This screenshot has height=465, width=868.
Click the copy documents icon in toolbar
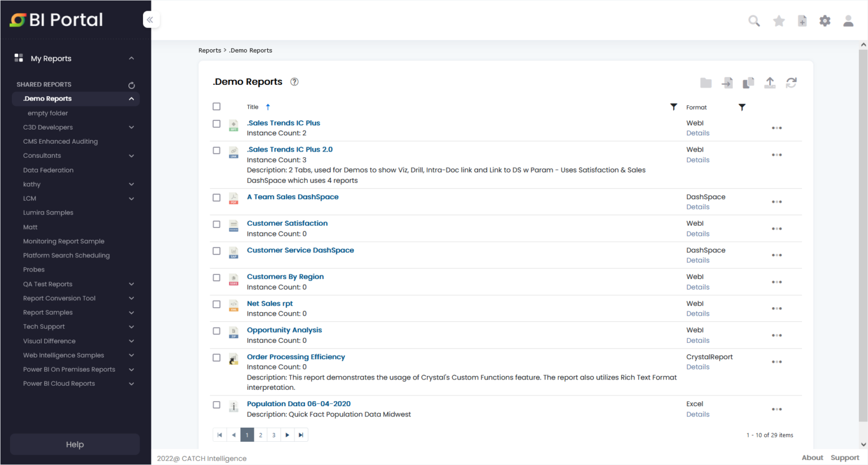[748, 83]
